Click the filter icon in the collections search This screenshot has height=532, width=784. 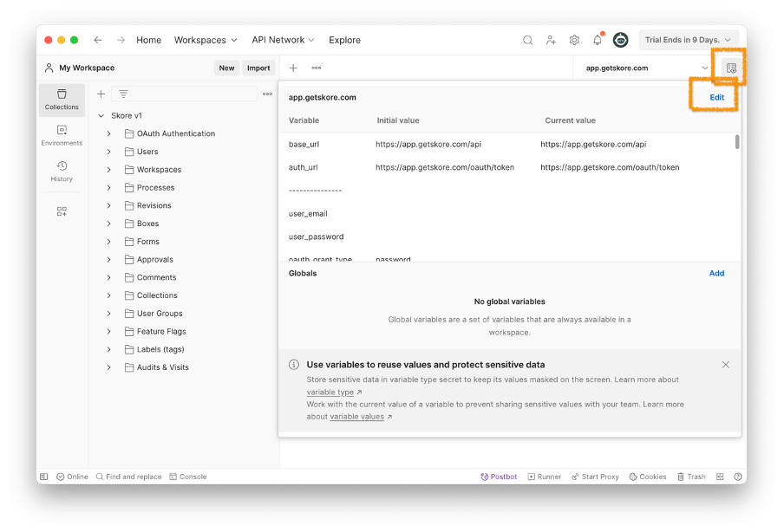(123, 94)
